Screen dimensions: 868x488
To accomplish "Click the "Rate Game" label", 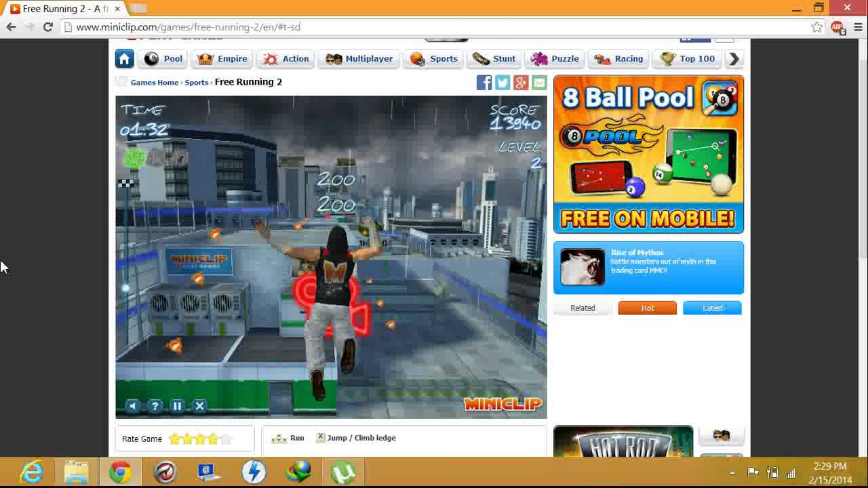I will tap(142, 439).
